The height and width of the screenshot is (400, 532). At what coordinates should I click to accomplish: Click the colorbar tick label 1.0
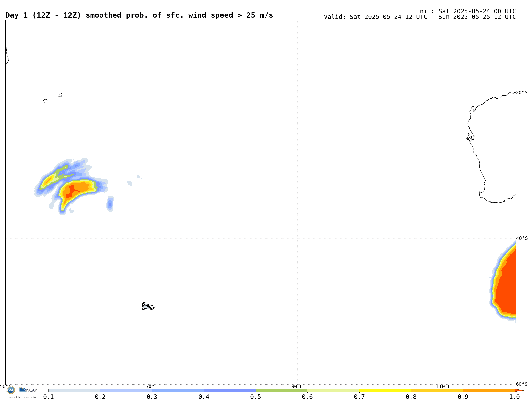(515, 397)
